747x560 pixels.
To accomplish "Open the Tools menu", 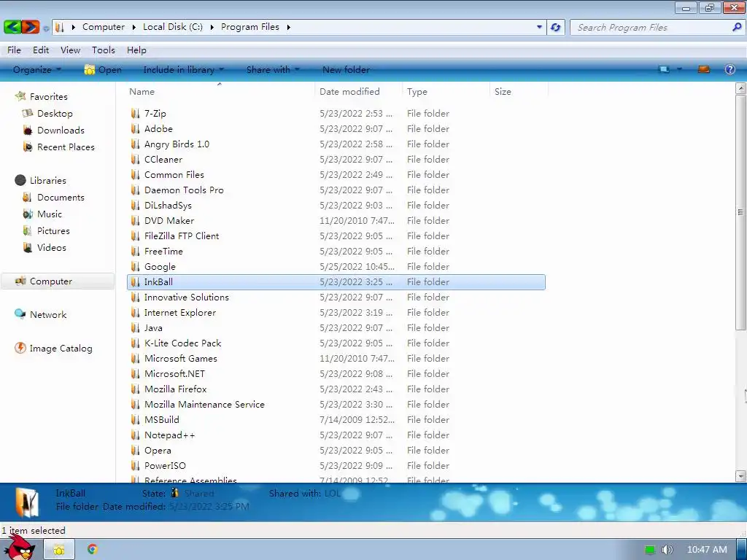I will tap(104, 50).
